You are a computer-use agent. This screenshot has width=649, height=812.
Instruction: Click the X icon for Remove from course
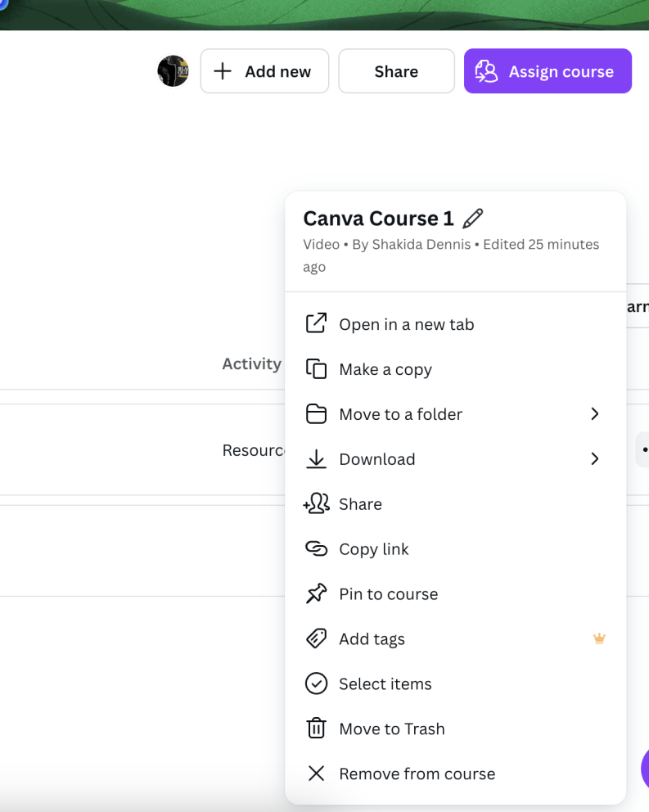pos(316,774)
